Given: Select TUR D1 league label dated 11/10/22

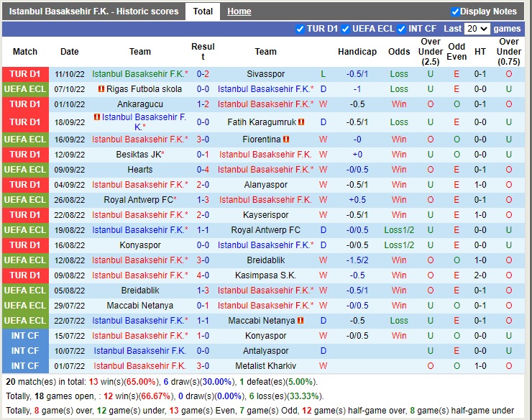Looking at the screenshot, I should 25,74.
